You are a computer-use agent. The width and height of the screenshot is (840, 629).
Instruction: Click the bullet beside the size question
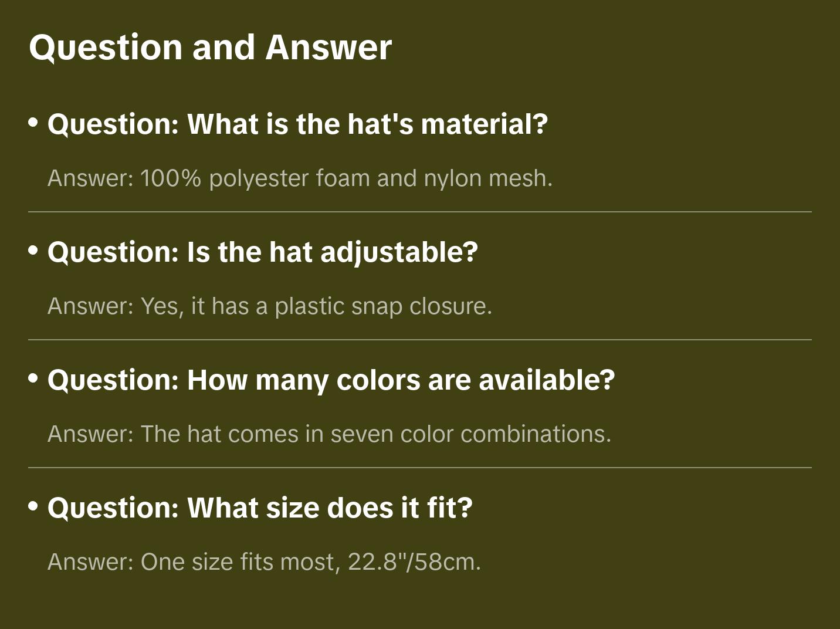coord(33,506)
